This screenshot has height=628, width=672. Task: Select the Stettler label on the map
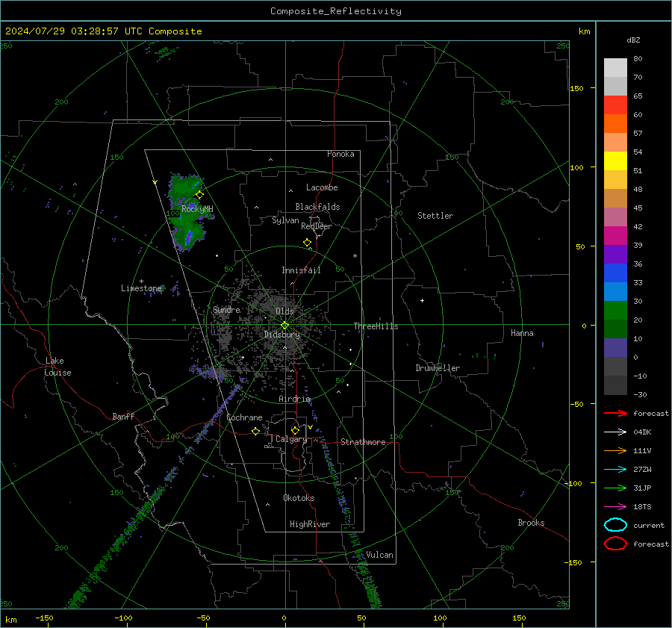435,216
